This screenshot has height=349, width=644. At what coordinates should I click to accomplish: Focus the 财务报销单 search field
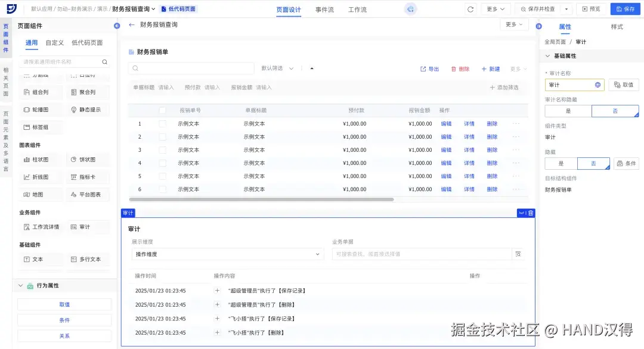(191, 68)
